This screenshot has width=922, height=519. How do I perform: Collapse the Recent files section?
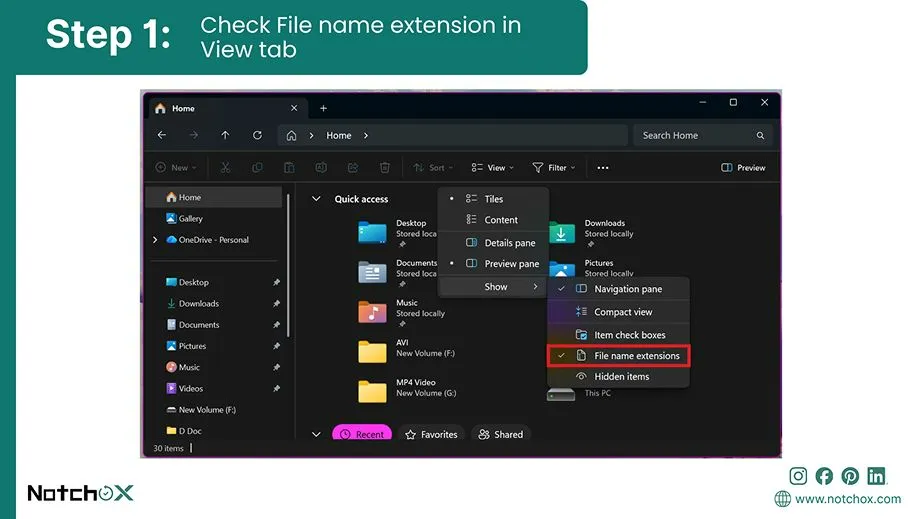click(316, 434)
